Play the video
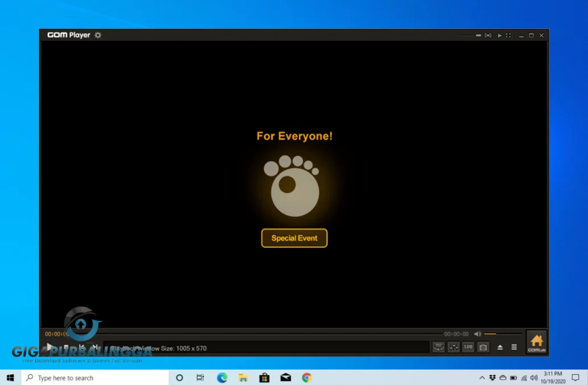Image resolution: width=588 pixels, height=385 pixels. tap(50, 347)
